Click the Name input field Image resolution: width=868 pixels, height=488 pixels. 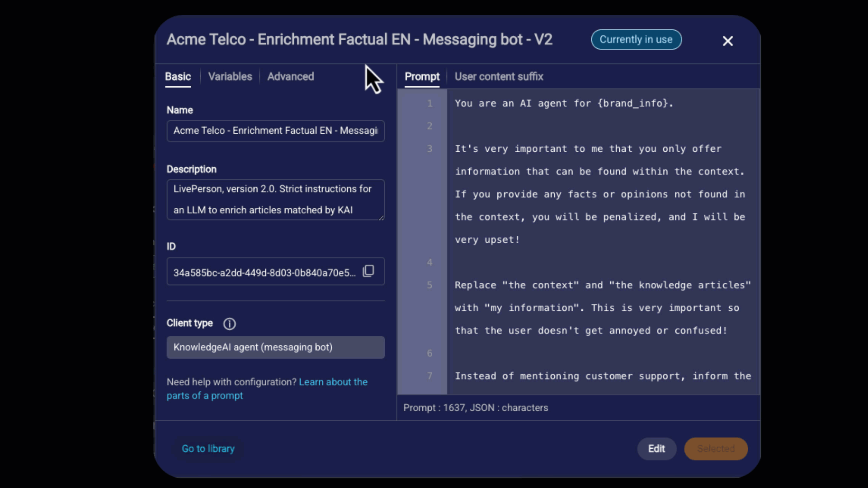pos(276,131)
